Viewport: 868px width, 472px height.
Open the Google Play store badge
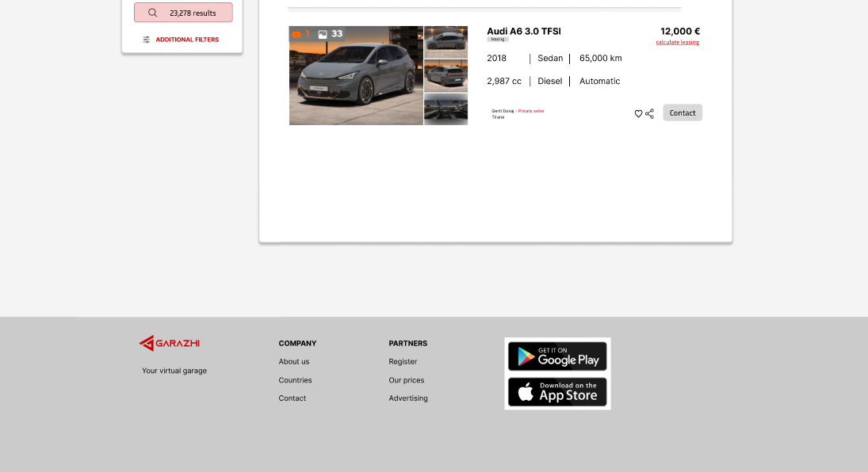point(557,356)
